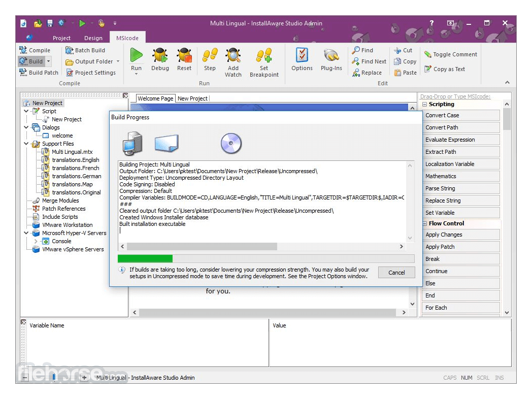Click Set Variable command

pyautogui.click(x=461, y=213)
